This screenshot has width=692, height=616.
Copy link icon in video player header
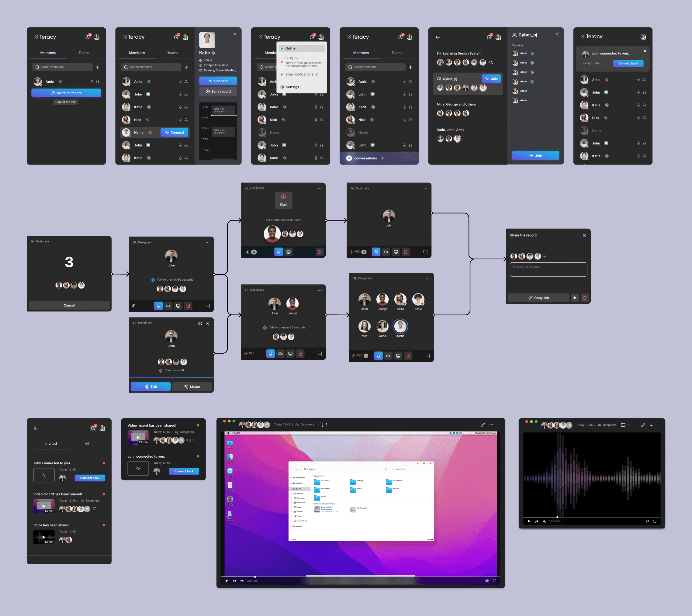[x=483, y=425]
